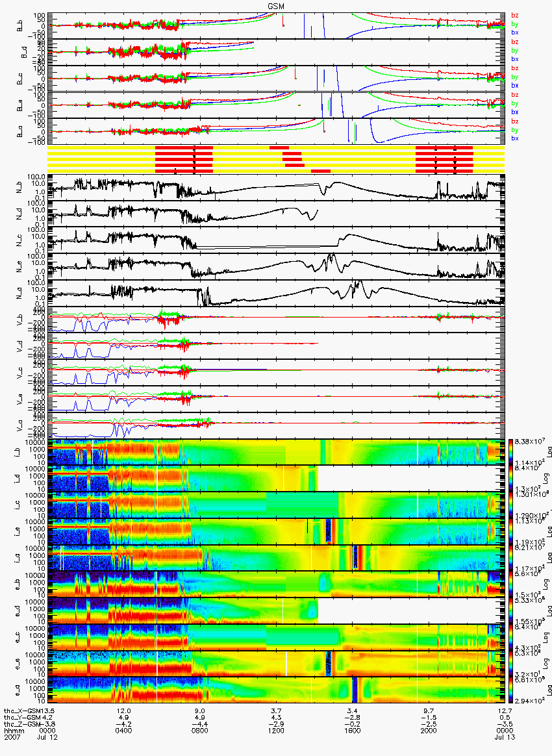Click the bz legend of the B_a panel
This screenshot has width=552, height=756.
pos(515,121)
